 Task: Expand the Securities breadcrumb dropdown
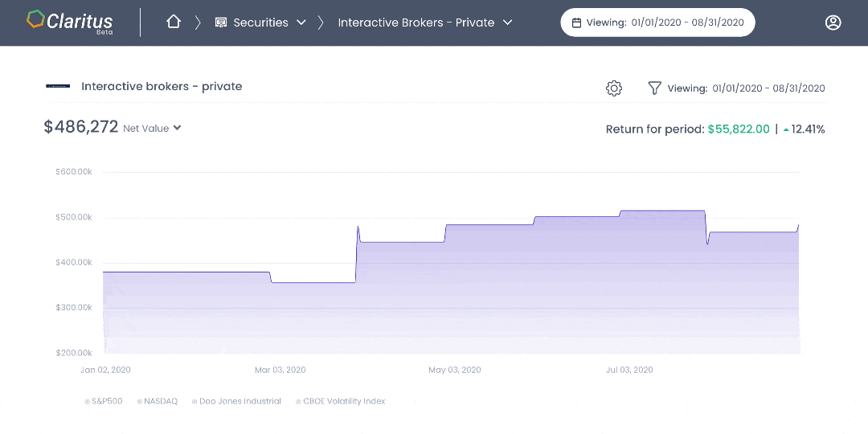[301, 23]
